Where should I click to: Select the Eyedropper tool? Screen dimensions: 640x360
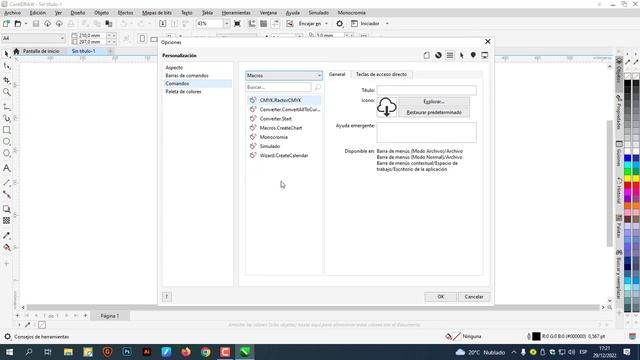(x=7, y=236)
